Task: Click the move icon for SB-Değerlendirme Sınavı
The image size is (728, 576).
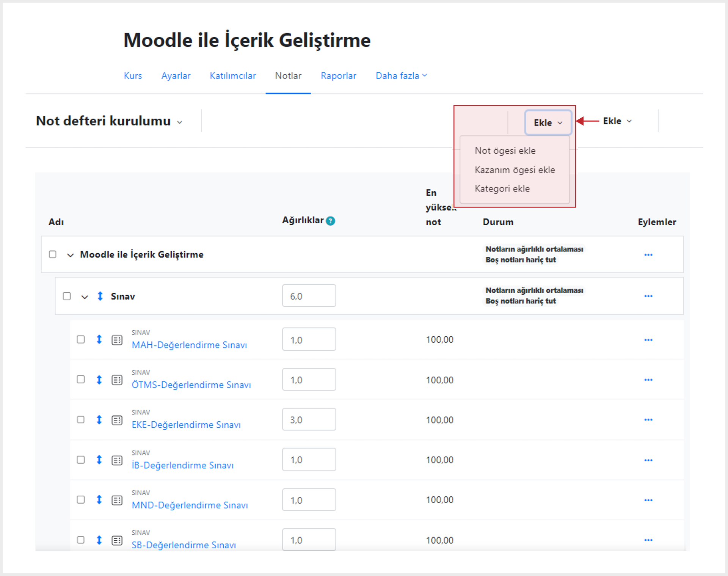Action: click(99, 540)
